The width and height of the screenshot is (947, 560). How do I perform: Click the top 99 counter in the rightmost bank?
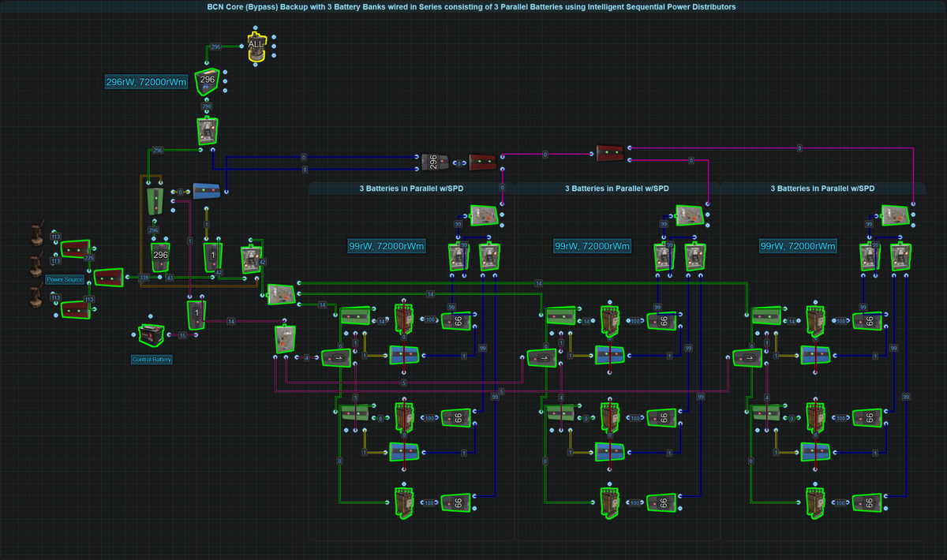coord(867,320)
